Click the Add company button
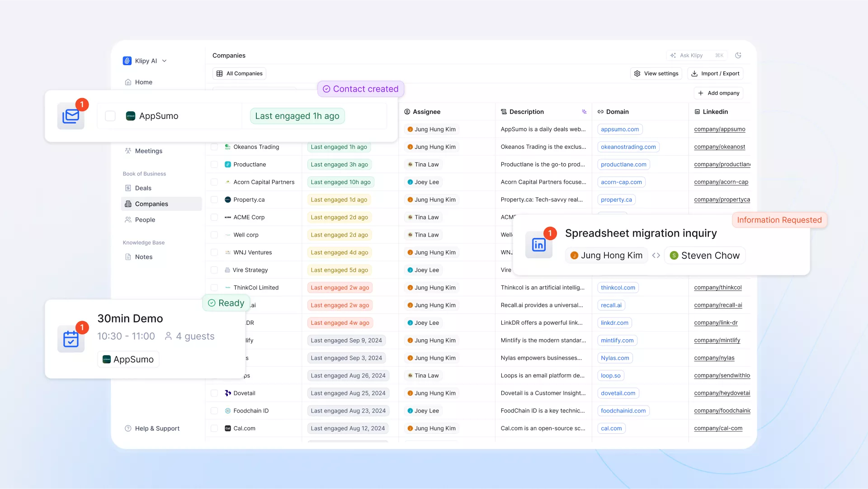The image size is (868, 489). (x=718, y=93)
